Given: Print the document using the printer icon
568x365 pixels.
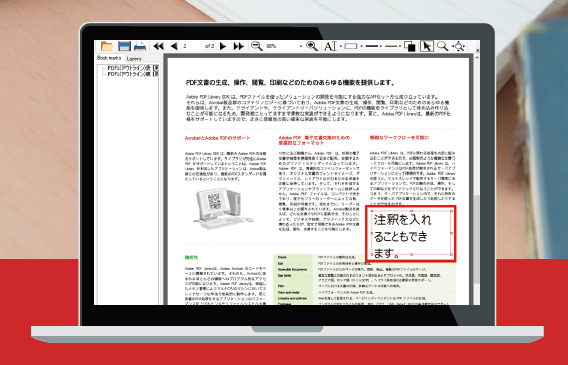Looking at the screenshot, I should click(140, 46).
